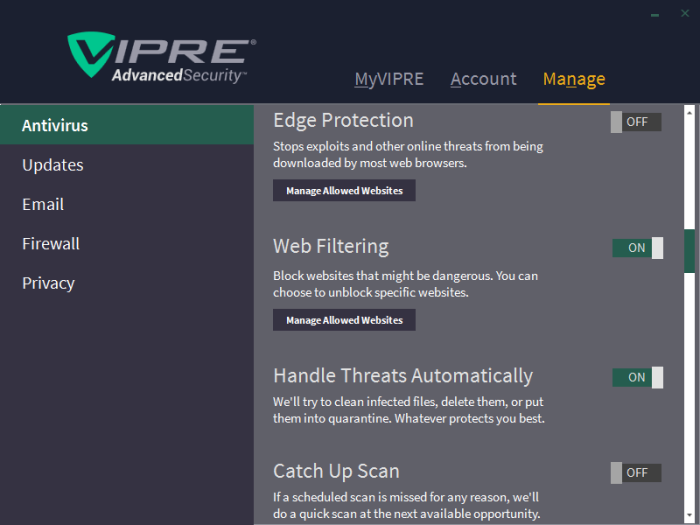The image size is (700, 525).
Task: Click text 'We'll try to clean infected files'
Action: click(355, 402)
